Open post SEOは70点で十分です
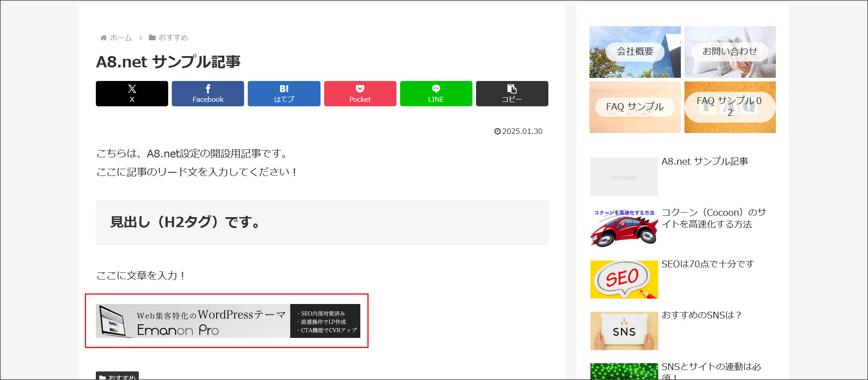This screenshot has height=380, width=868. tap(708, 264)
